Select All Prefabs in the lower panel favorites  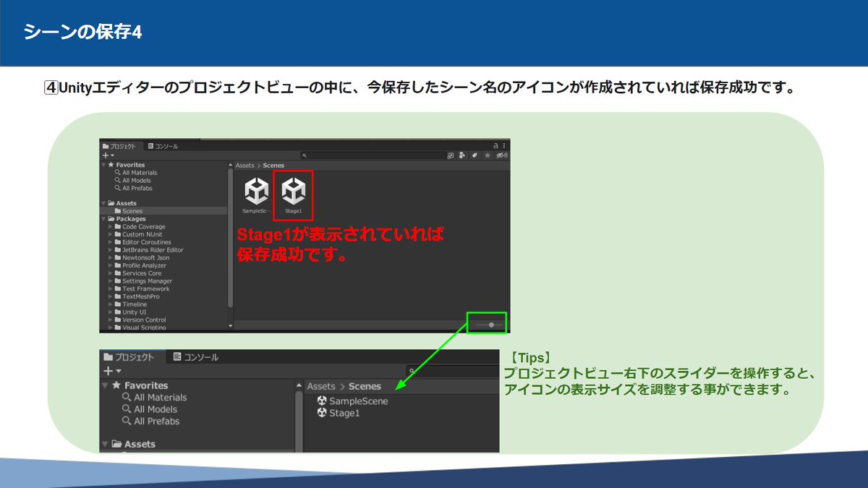click(151, 421)
